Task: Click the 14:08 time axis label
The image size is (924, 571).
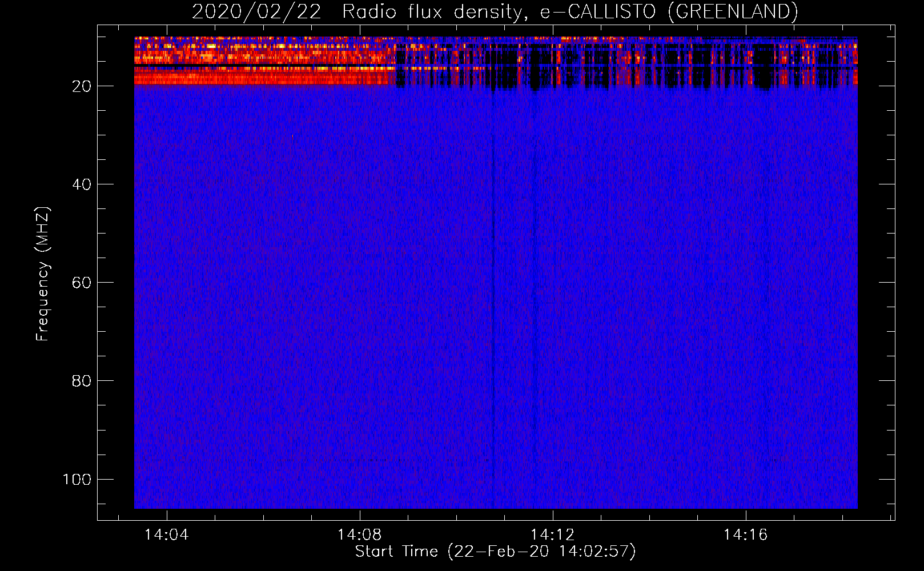Action: pyautogui.click(x=359, y=535)
